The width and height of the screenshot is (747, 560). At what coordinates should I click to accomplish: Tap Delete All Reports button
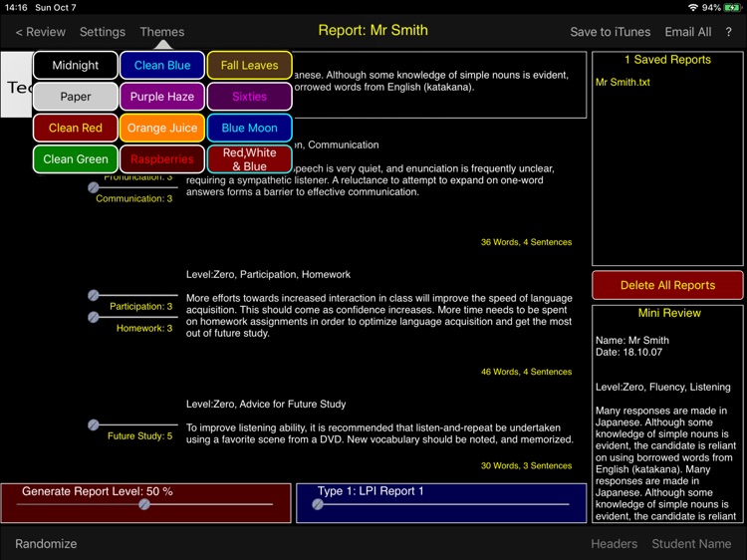pos(667,285)
